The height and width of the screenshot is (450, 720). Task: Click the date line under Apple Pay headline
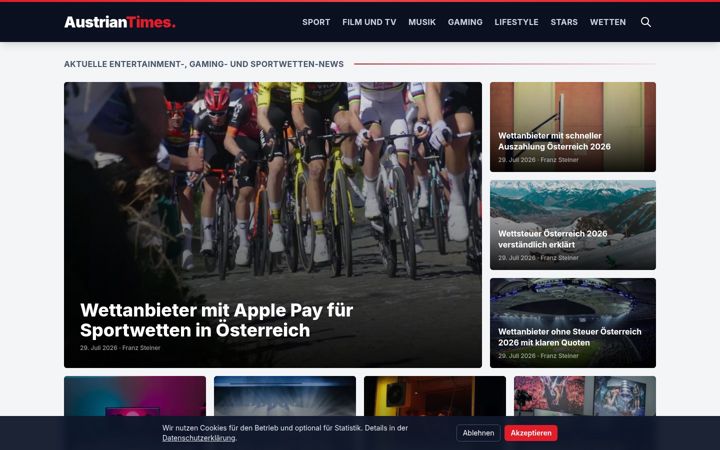tap(120, 348)
